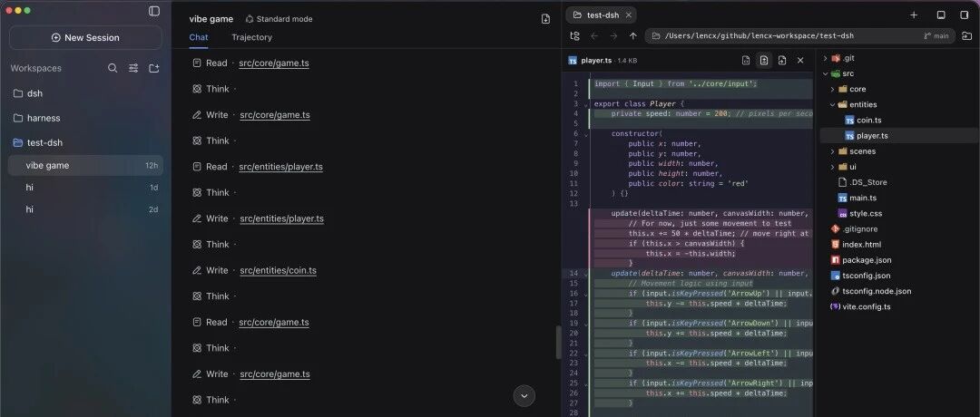Fold constructor at line 6 chevron

tap(585, 133)
